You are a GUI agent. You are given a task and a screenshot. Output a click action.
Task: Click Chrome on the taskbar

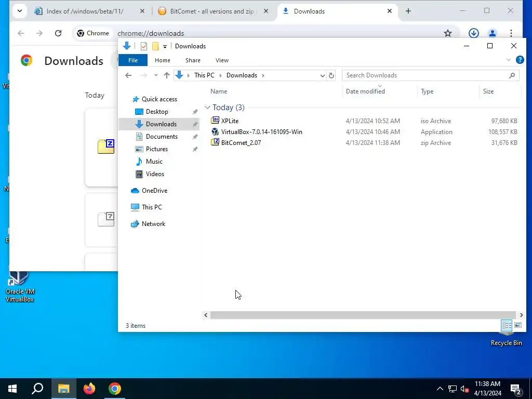pyautogui.click(x=115, y=389)
